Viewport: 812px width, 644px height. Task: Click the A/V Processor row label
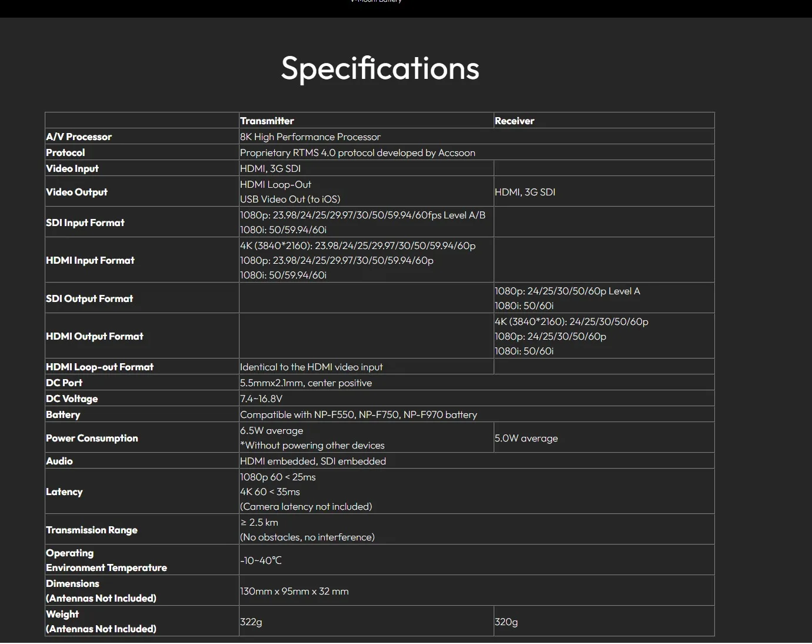coord(79,137)
